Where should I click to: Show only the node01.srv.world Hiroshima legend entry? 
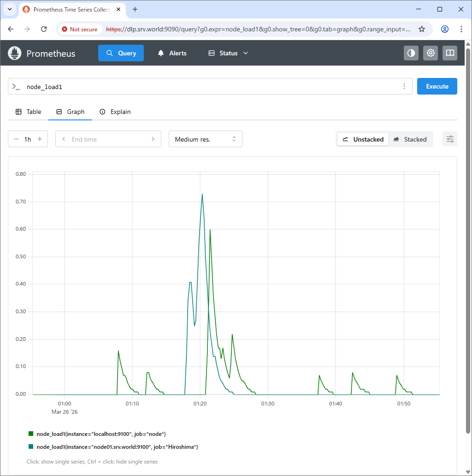click(118, 447)
